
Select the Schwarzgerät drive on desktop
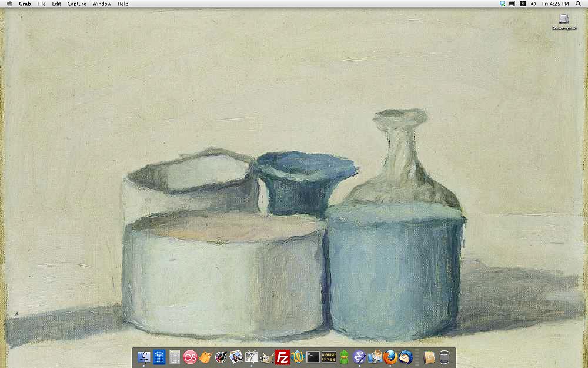pyautogui.click(x=564, y=22)
